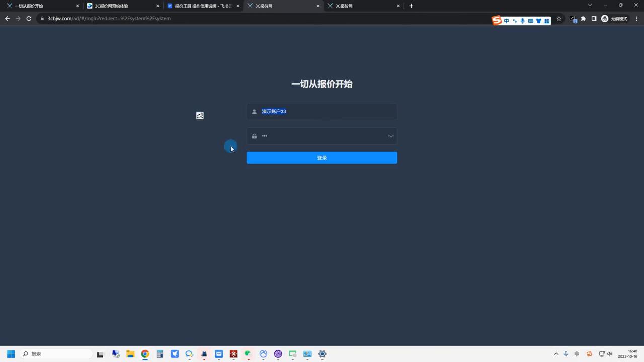Expand hidden icons in the system tray
The image size is (644, 362).
[556, 354]
